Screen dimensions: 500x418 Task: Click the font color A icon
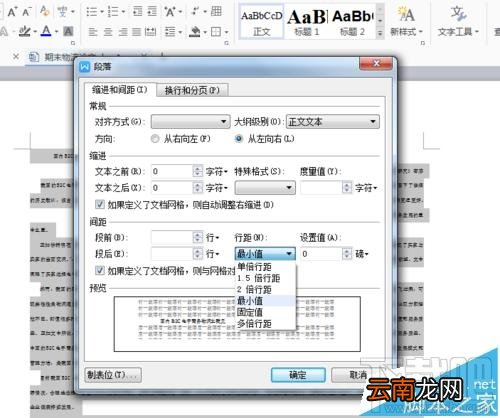tap(46, 31)
